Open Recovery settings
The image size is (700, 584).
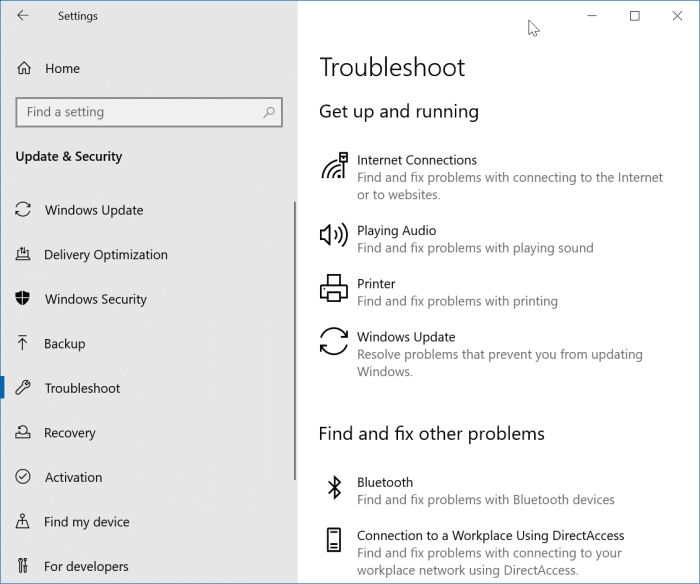point(70,433)
